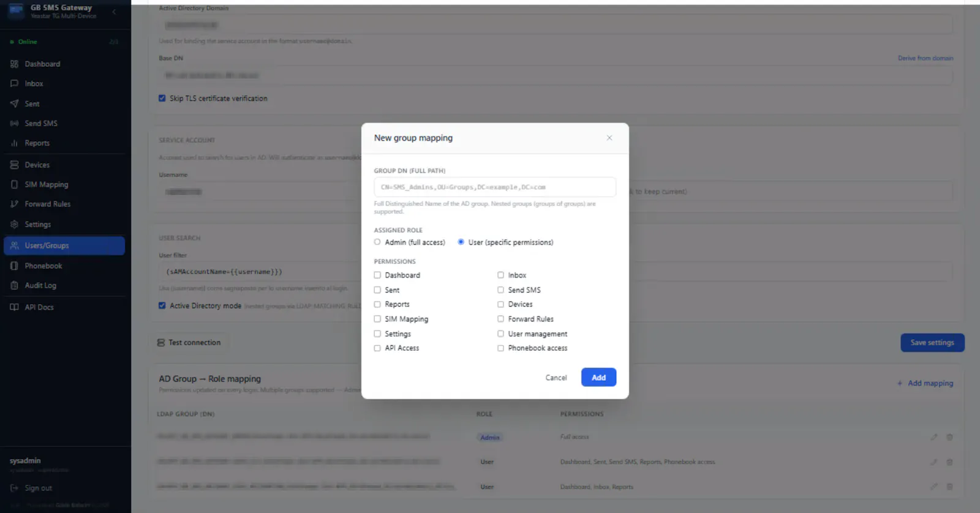This screenshot has height=513, width=980.
Task: Check the Inbox permission box
Action: pyautogui.click(x=500, y=275)
